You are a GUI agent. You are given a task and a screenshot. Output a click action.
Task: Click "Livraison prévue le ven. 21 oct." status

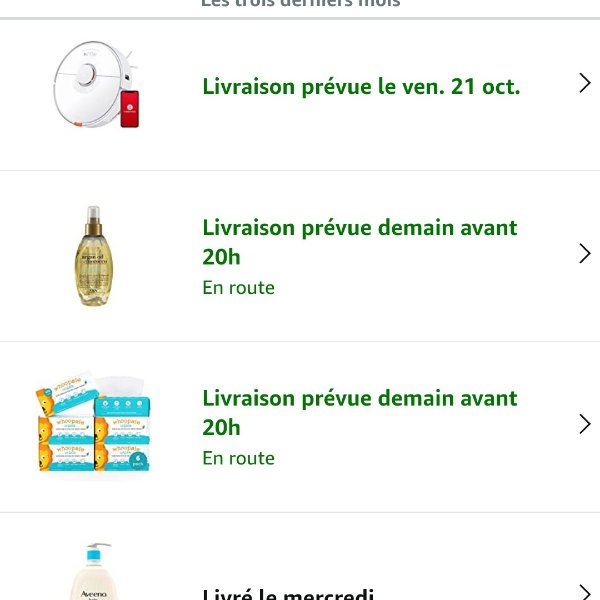click(x=361, y=86)
